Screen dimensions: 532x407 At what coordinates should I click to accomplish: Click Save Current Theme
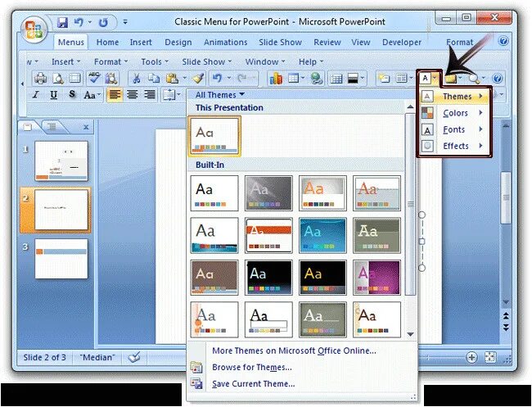click(x=254, y=384)
